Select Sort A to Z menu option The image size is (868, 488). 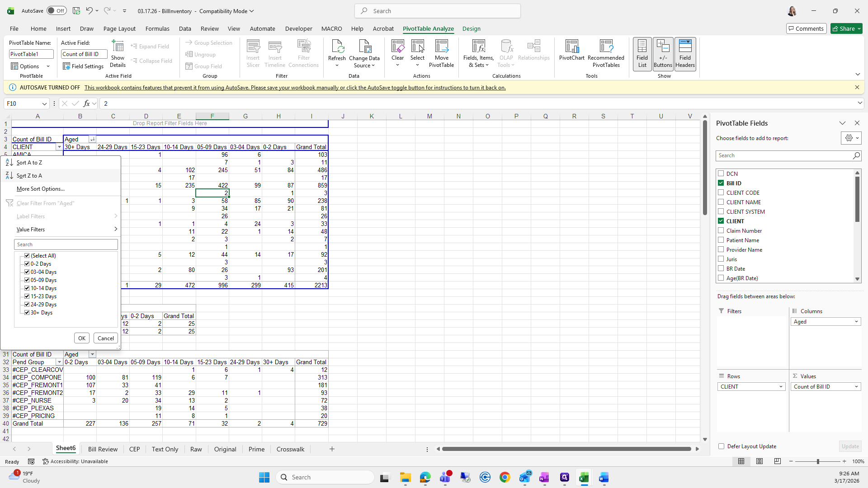tap(29, 163)
